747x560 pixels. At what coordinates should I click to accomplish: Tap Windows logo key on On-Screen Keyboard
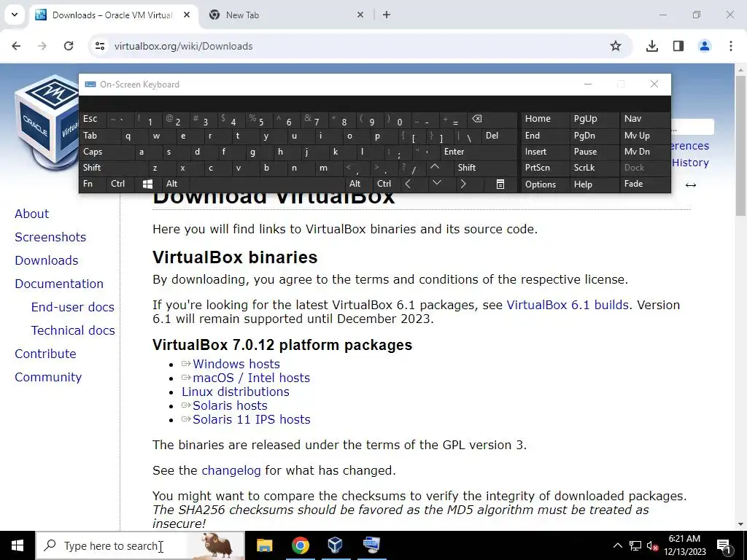147,184
